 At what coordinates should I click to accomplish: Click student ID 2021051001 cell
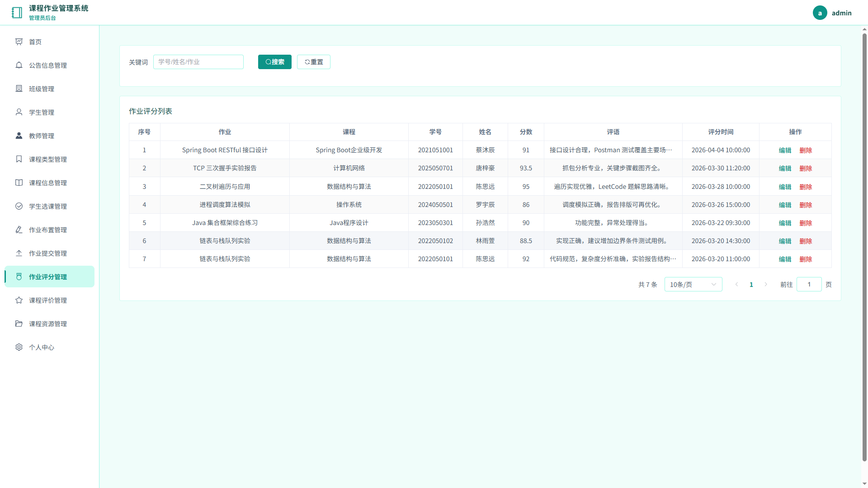coord(435,150)
